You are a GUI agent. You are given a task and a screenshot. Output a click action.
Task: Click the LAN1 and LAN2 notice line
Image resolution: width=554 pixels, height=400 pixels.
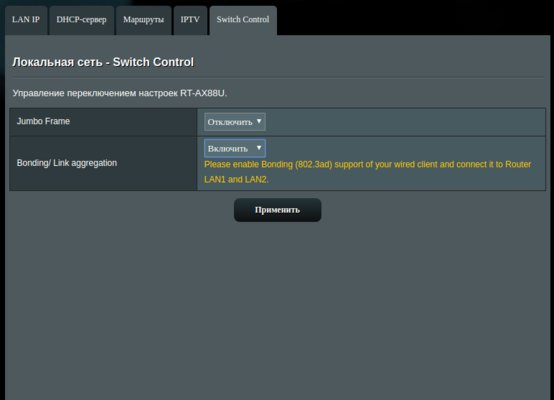[x=236, y=180]
